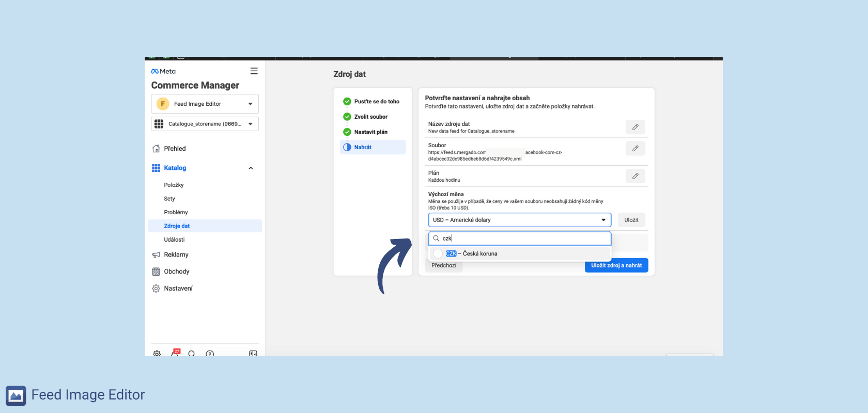
Task: Open notifications with the 27 badge
Action: [x=175, y=353]
